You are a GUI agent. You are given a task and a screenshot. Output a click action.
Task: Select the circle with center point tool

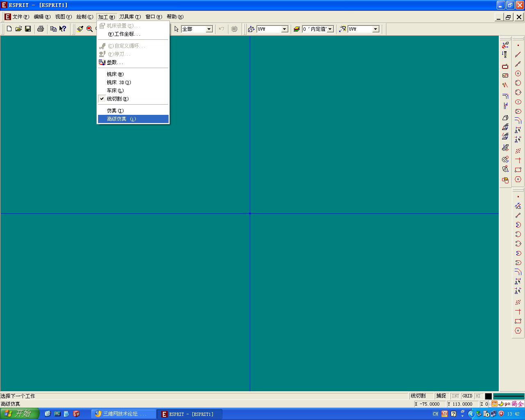click(x=518, y=73)
